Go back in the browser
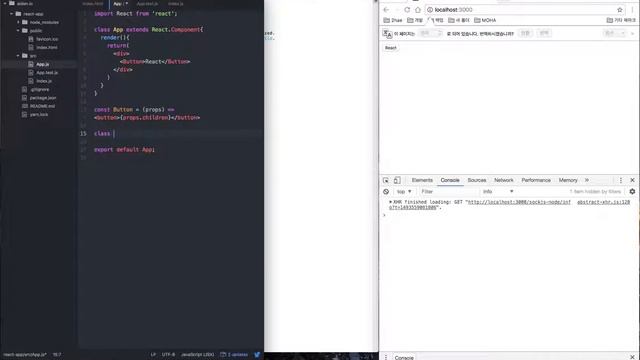 click(386, 10)
